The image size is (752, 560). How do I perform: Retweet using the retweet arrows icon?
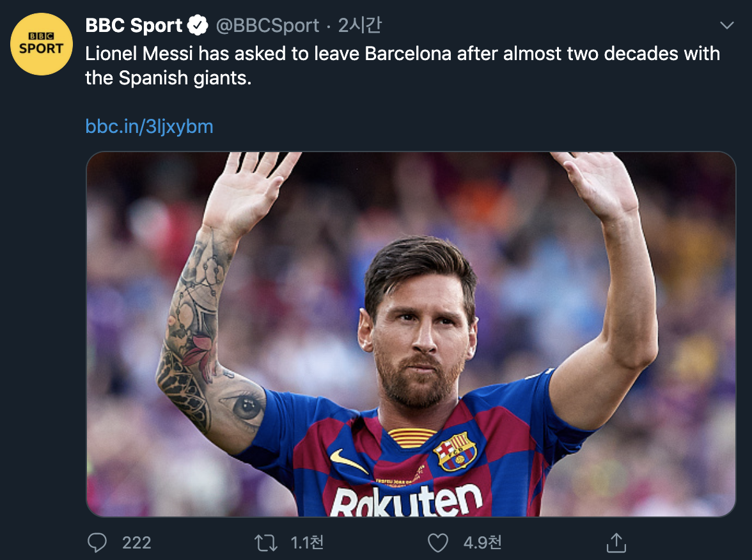(x=265, y=543)
